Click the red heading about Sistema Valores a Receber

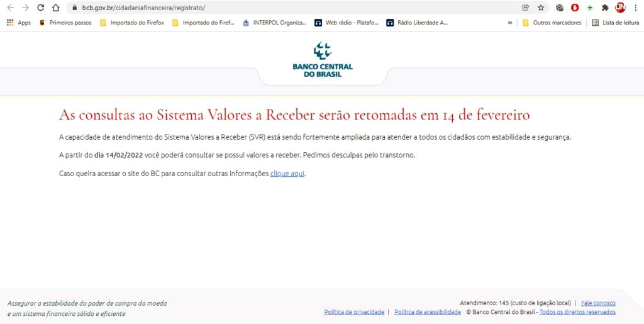click(x=294, y=115)
